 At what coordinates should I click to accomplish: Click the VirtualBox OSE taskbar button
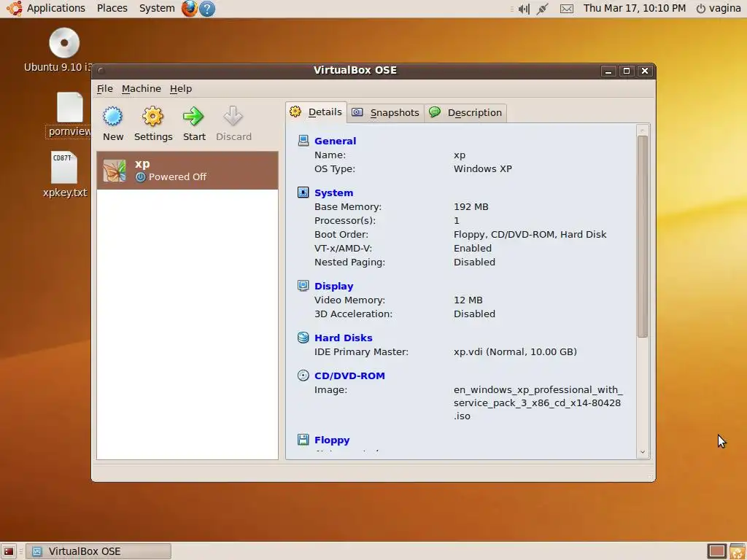pyautogui.click(x=98, y=551)
